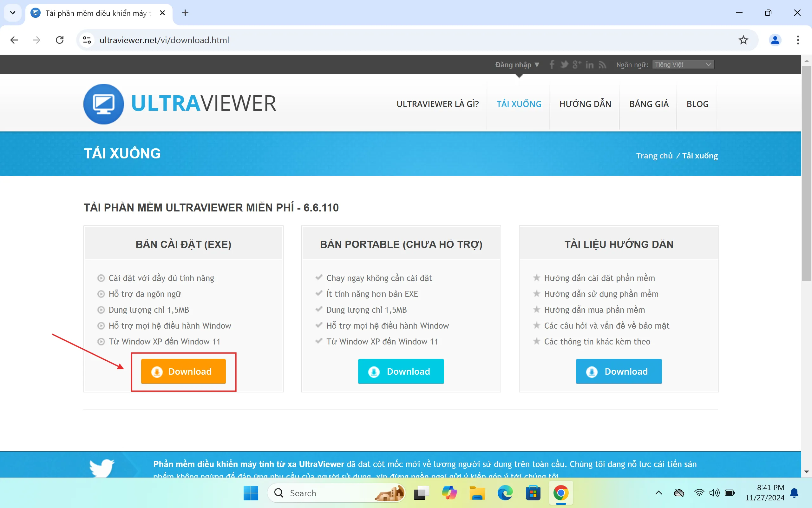Open the Chrome profile avatar
Viewport: 812px width, 508px height.
pos(775,40)
